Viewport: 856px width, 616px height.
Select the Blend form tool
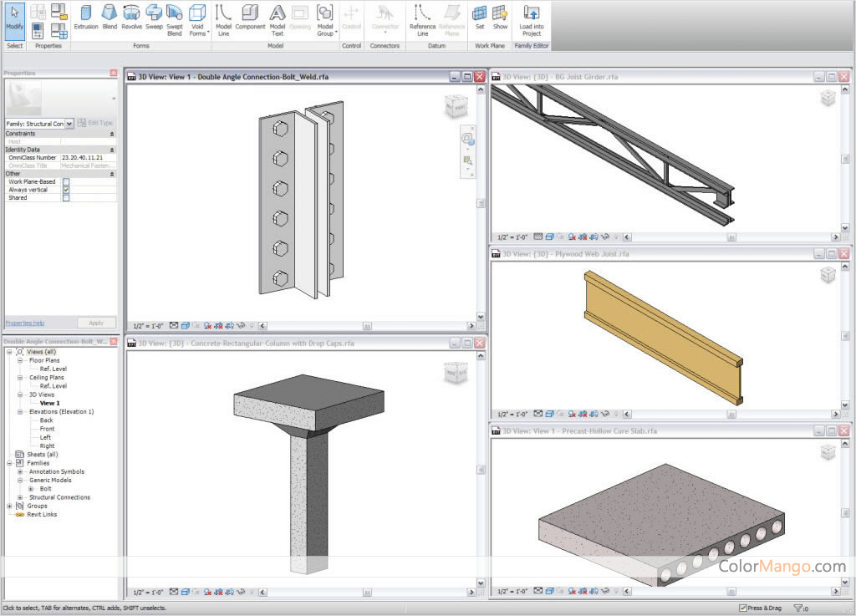point(110,18)
